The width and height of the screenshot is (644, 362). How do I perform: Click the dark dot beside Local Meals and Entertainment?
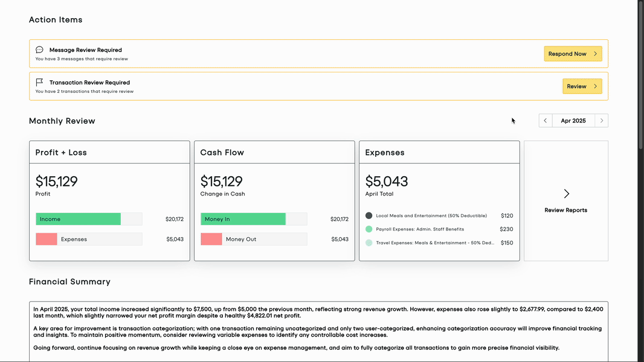click(369, 215)
